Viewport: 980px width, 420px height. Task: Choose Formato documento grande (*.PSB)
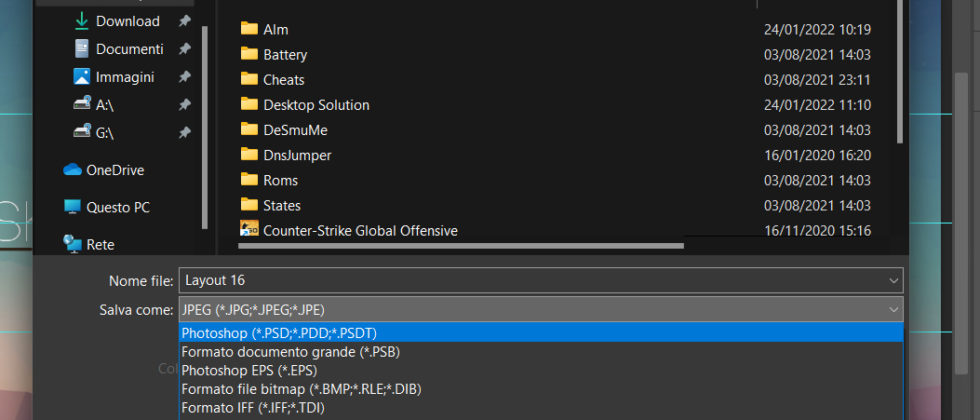point(541,351)
